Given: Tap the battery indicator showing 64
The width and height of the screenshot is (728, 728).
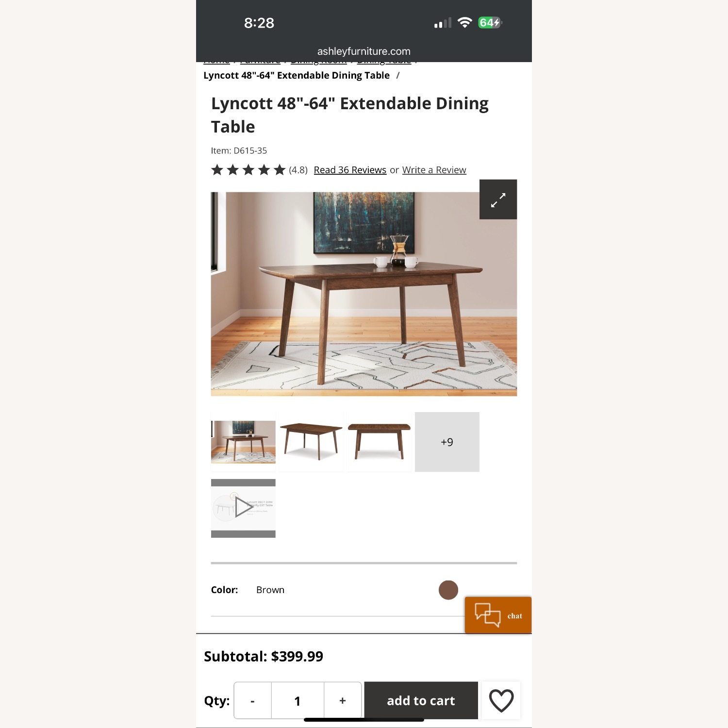Looking at the screenshot, I should (x=490, y=23).
